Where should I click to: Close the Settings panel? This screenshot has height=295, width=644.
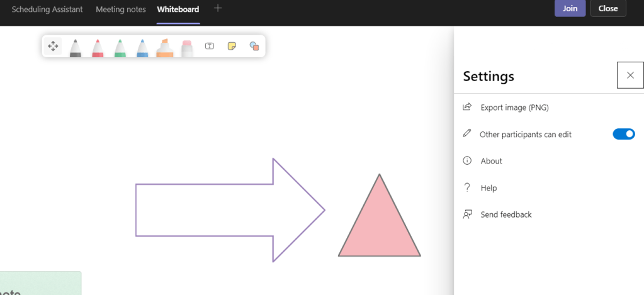pyautogui.click(x=630, y=75)
